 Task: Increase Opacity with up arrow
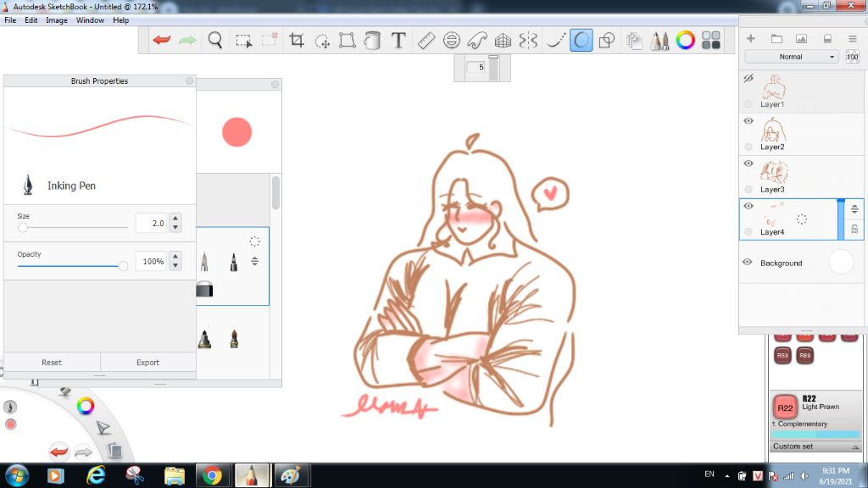(175, 256)
